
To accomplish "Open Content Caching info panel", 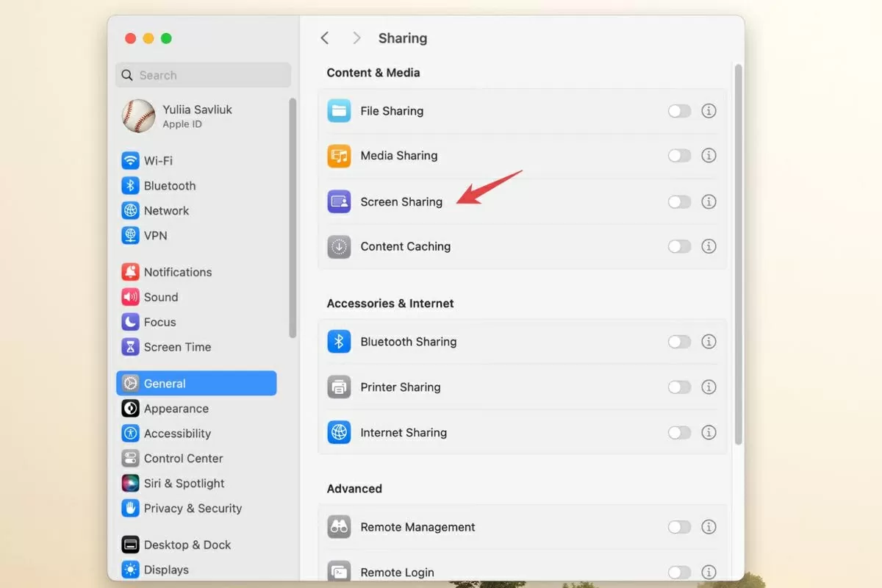I will [x=709, y=246].
